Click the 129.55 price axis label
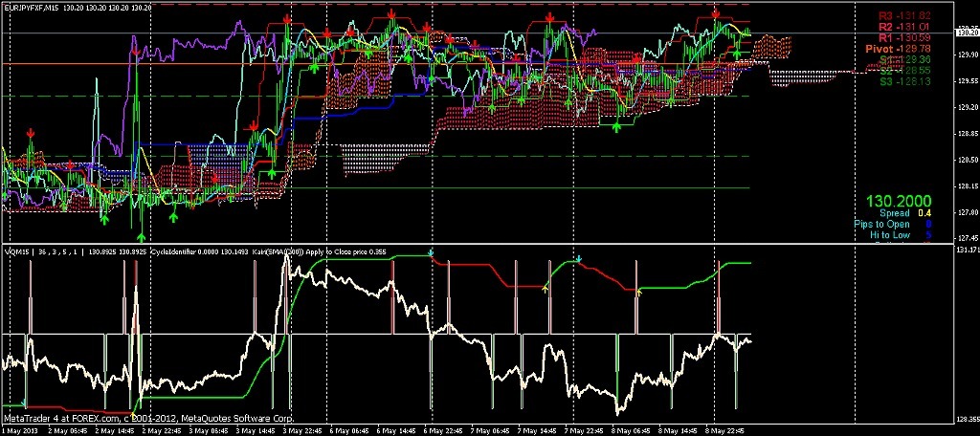This screenshot has height=436, width=980. (967, 80)
